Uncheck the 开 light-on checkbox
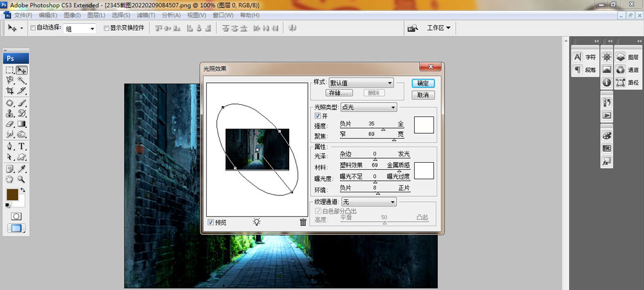The image size is (644, 290). pos(317,116)
